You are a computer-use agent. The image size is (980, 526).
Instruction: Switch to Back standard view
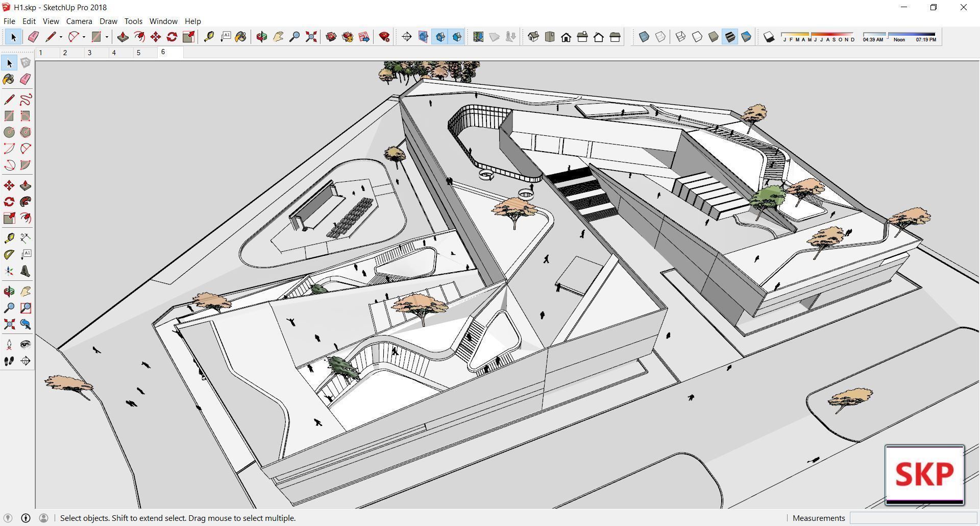(599, 37)
